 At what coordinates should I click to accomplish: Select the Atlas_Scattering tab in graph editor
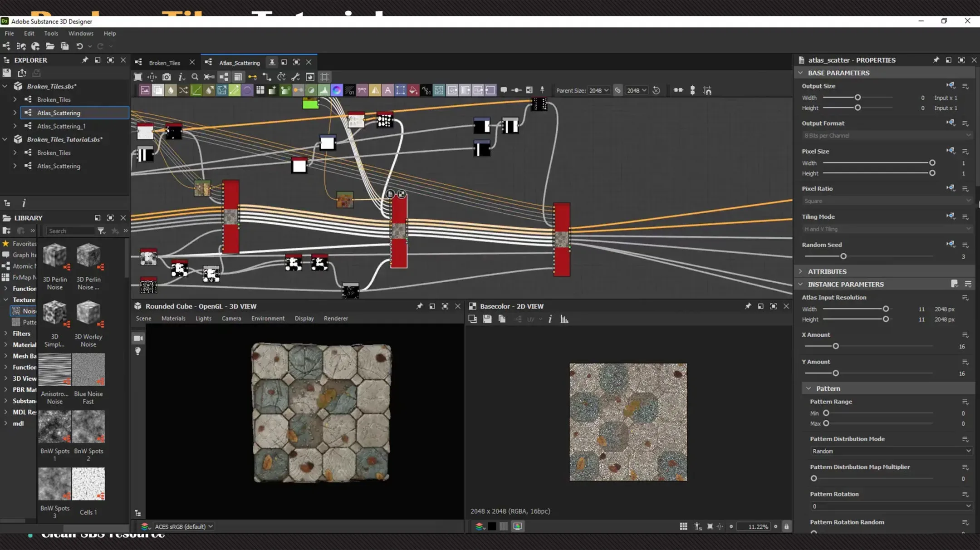coord(238,62)
